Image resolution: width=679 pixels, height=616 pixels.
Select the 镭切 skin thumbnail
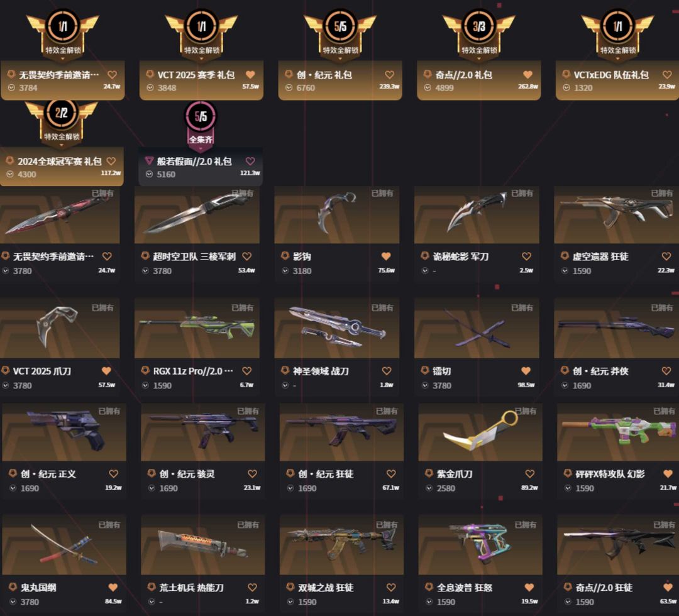(477, 327)
